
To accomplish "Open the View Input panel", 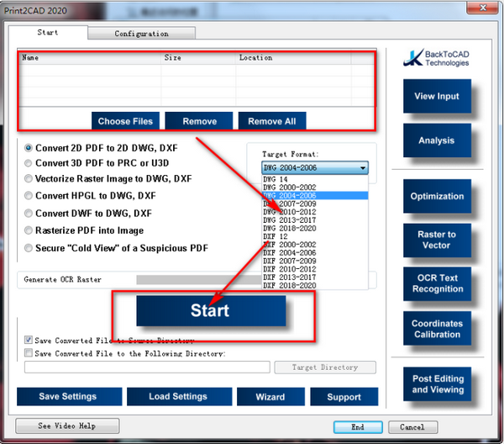I will (437, 96).
